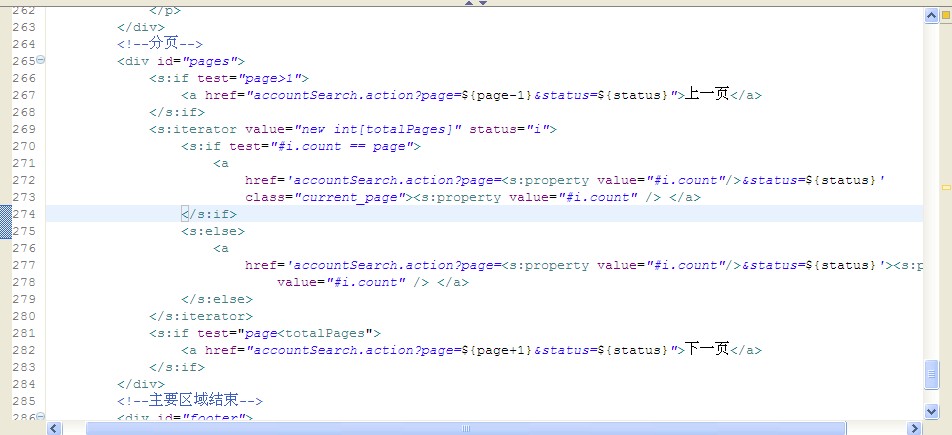
Task: Collapse the fold marker at line 286
Action: (x=41, y=416)
